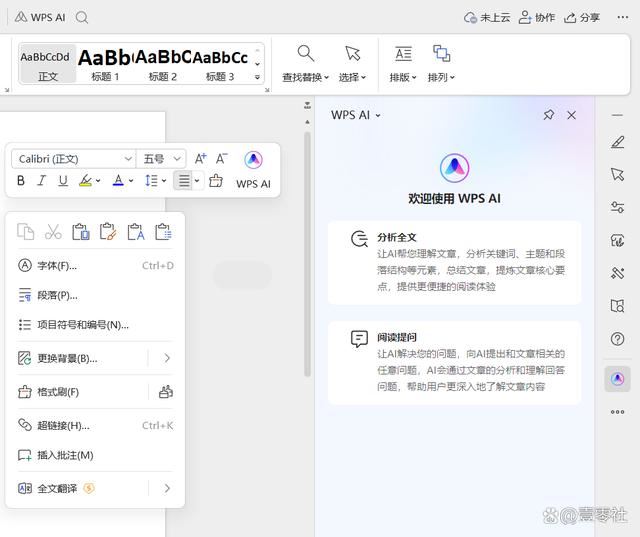Toggle the WPS AI sidebar button

click(x=617, y=379)
